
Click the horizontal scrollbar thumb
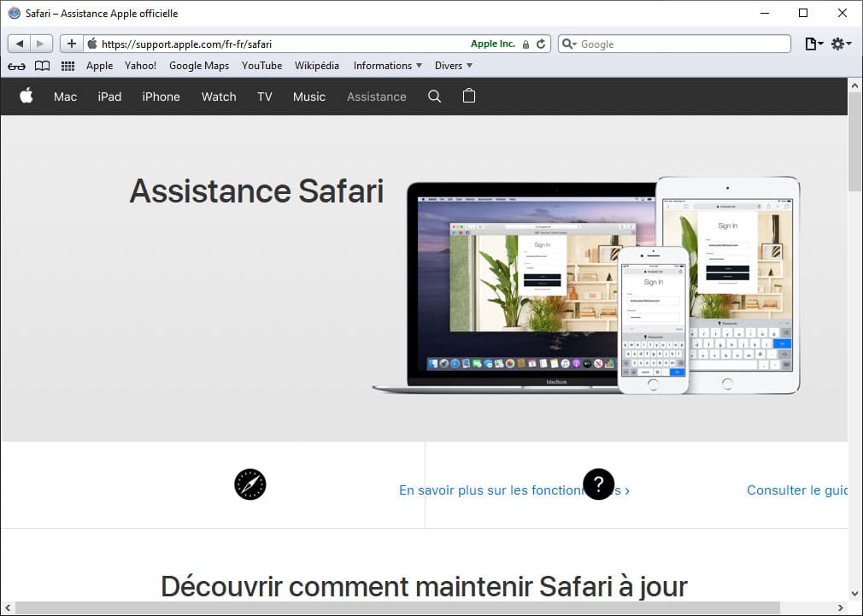[397, 607]
